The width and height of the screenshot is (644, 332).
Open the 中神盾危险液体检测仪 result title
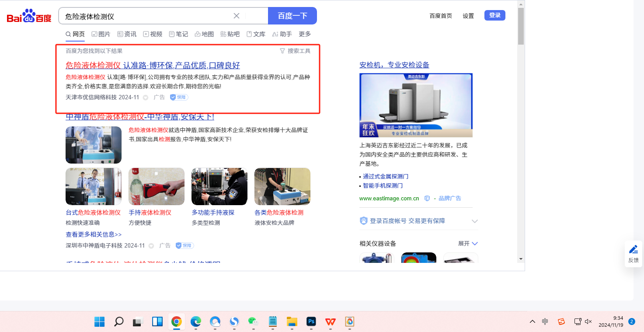click(140, 117)
